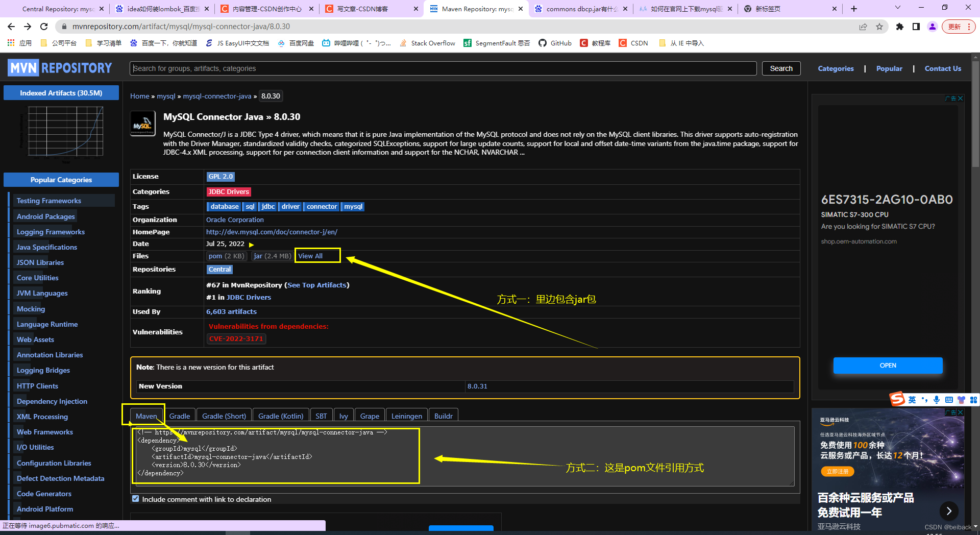Screen dimensions: 980x535
Task: Download the jar (2.4 MB) file
Action: point(273,256)
